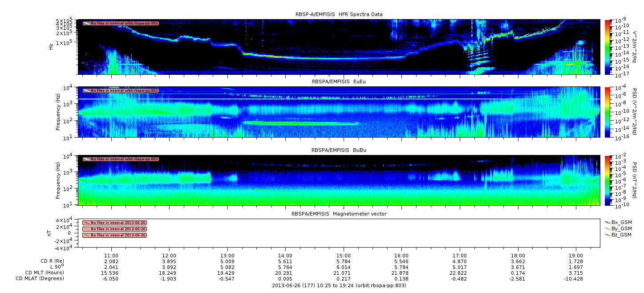Select the 'RBSP-A/EMFISIS HFR Spectra Data' title
644x293 pixels.
click(339, 15)
